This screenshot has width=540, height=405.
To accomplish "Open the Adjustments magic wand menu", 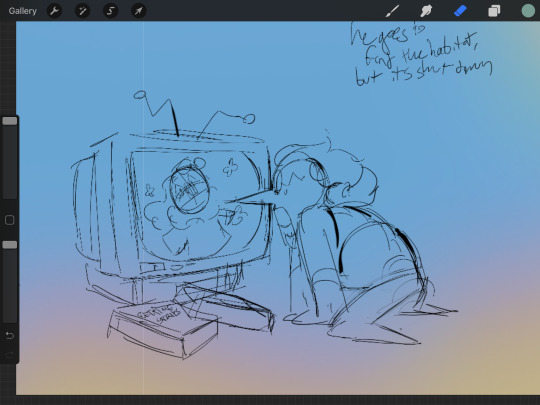I will click(83, 11).
